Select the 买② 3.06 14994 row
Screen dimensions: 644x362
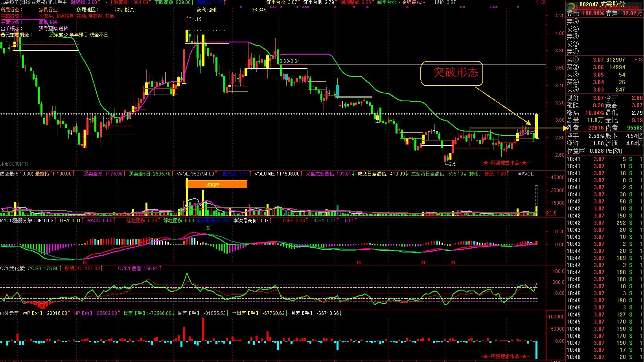click(x=605, y=67)
